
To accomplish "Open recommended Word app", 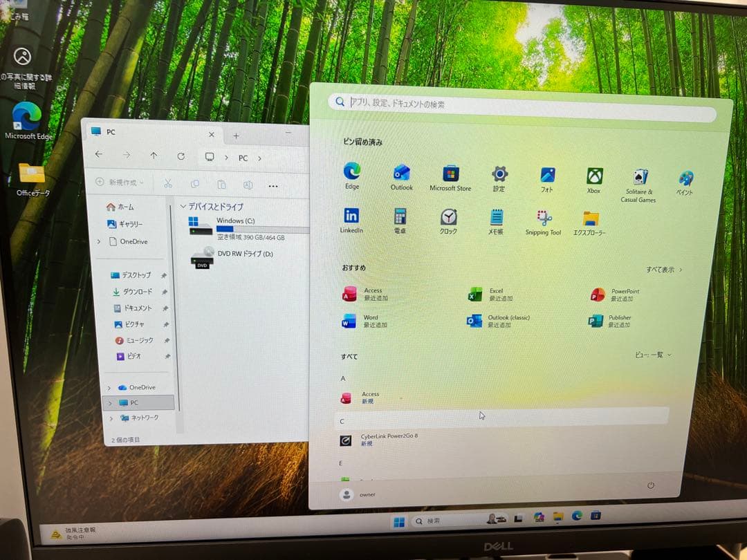I will coord(365,321).
